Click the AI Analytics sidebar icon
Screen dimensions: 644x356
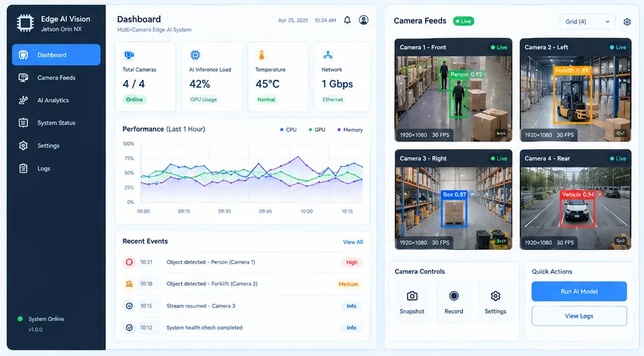[x=24, y=100]
